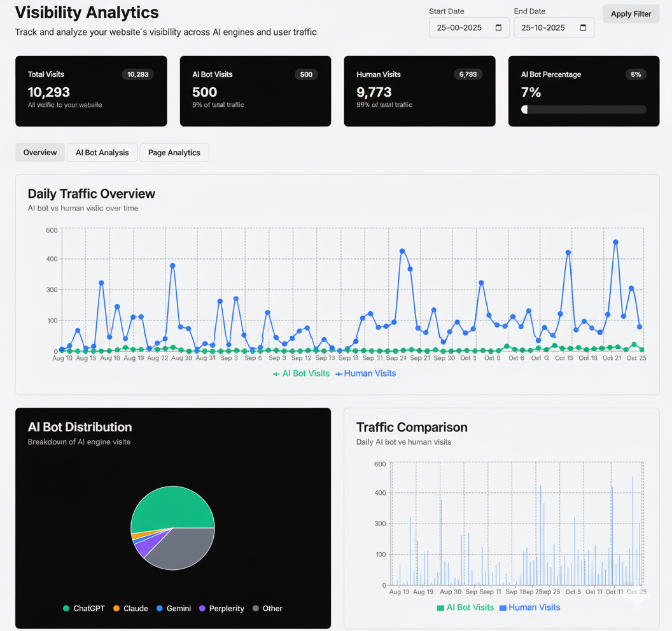Toggle Human Visits series in Daily Traffic legend
This screenshot has height=631, width=672.
(x=366, y=373)
